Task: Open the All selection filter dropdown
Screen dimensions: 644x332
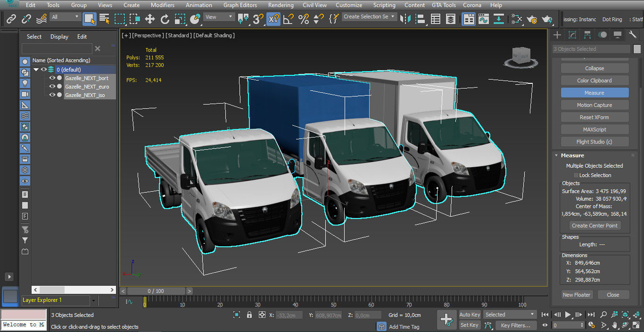Action: point(66,17)
